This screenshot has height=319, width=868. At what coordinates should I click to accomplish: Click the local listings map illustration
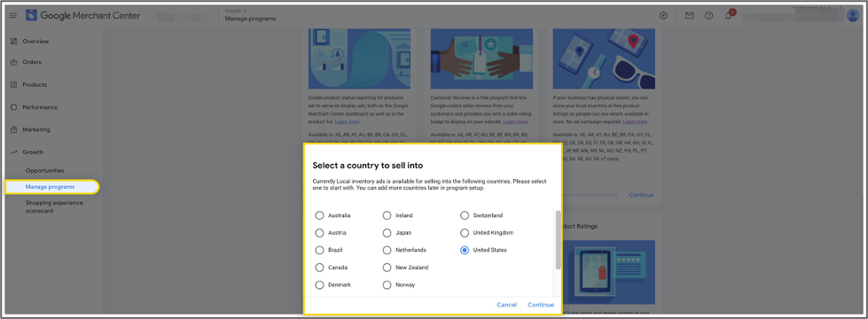tap(604, 59)
